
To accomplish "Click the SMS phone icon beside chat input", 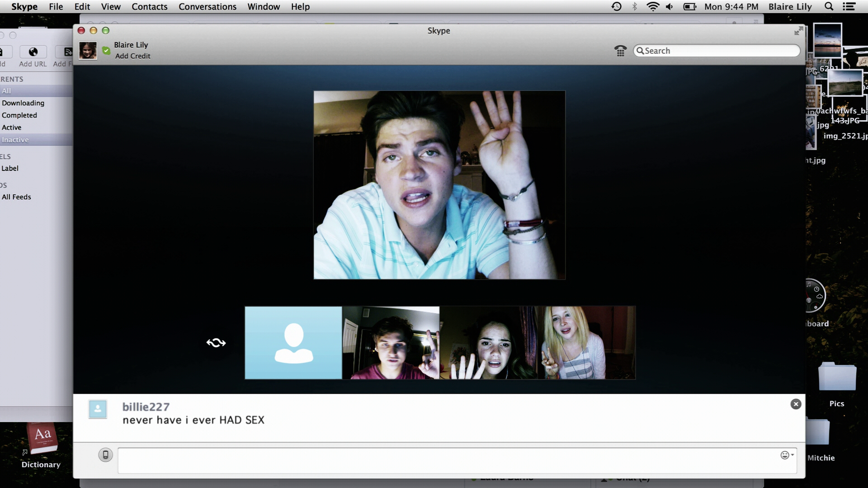I will pos(105,455).
